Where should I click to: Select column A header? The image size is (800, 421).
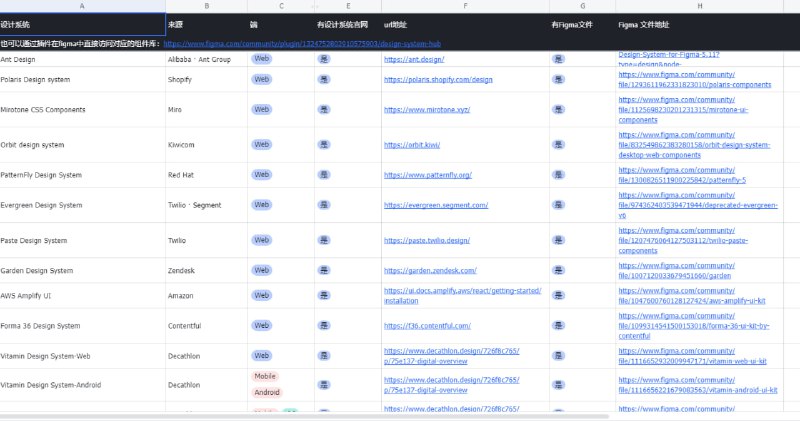tap(82, 6)
